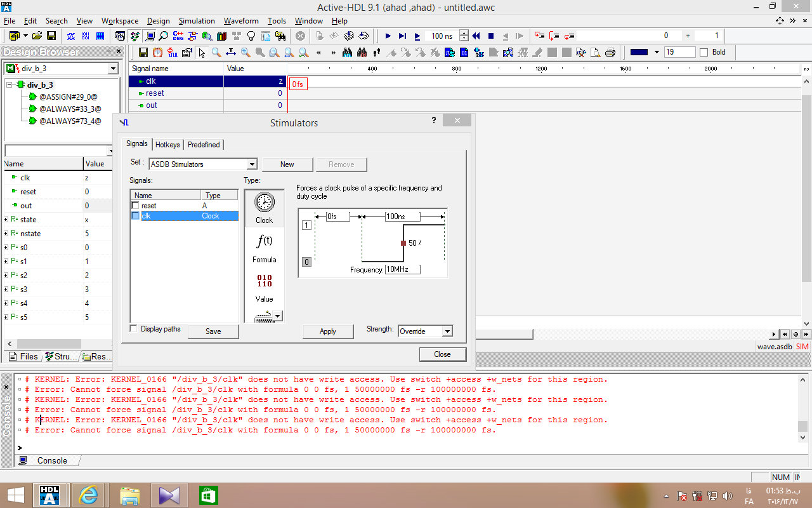
Task: Open the ASDB Stimulators set dropdown
Action: click(252, 164)
